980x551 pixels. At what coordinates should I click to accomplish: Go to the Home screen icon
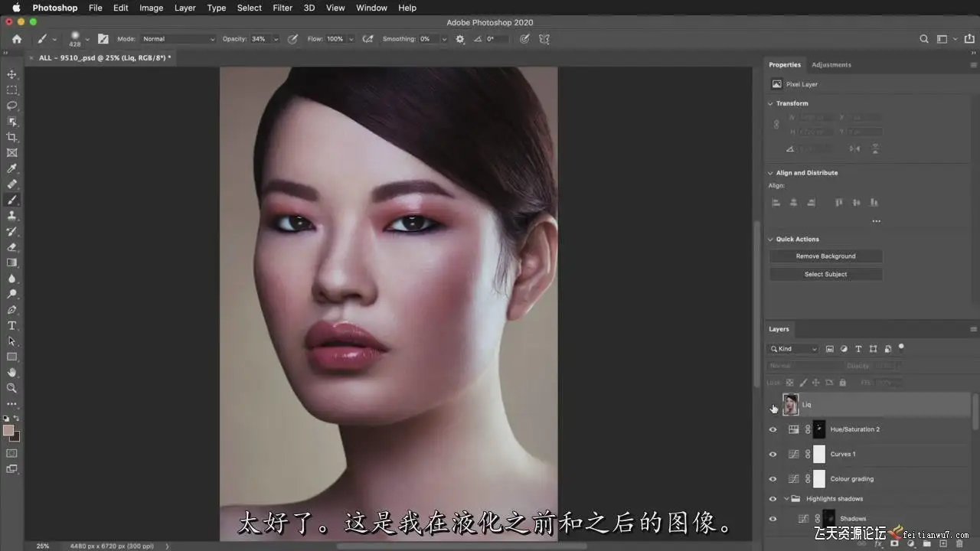click(17, 39)
